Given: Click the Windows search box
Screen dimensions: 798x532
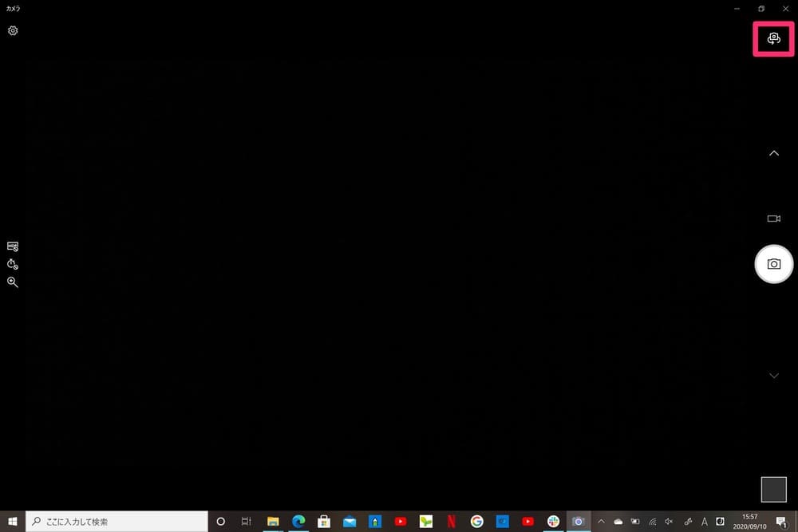Looking at the screenshot, I should [x=117, y=522].
